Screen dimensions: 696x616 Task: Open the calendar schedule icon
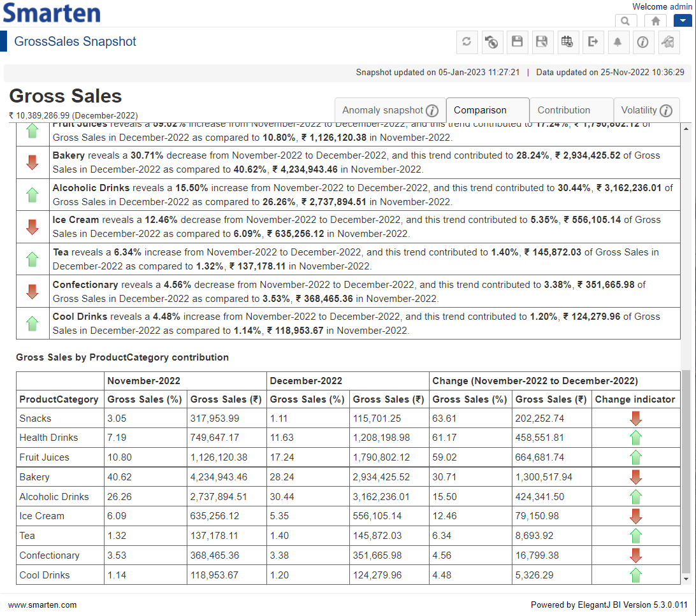[567, 41]
